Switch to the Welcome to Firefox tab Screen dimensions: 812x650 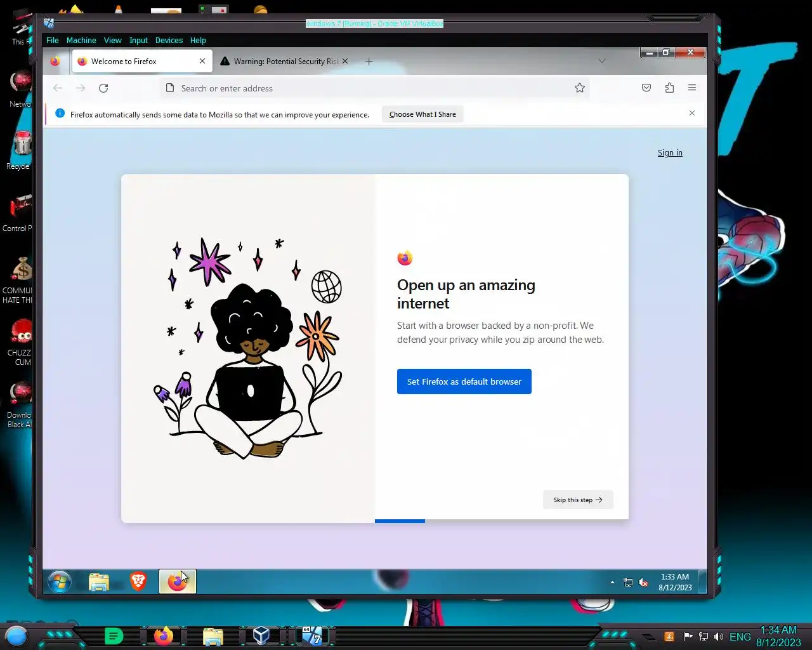(142, 62)
